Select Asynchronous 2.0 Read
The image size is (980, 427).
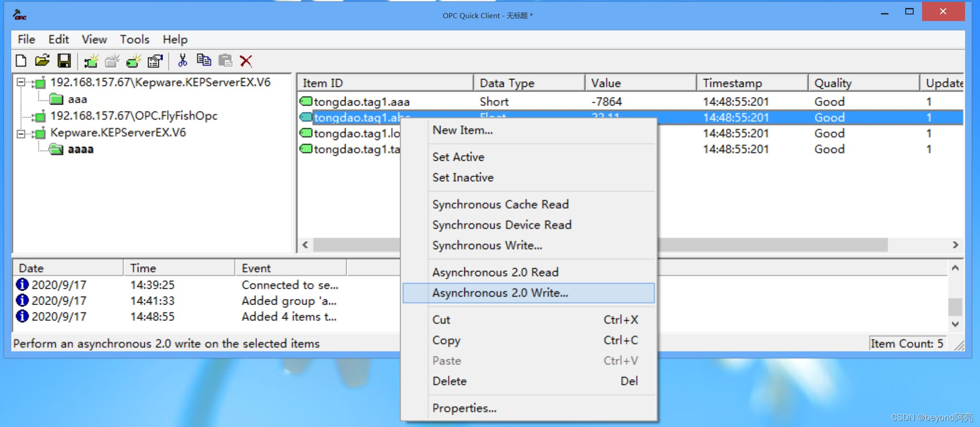529,272
